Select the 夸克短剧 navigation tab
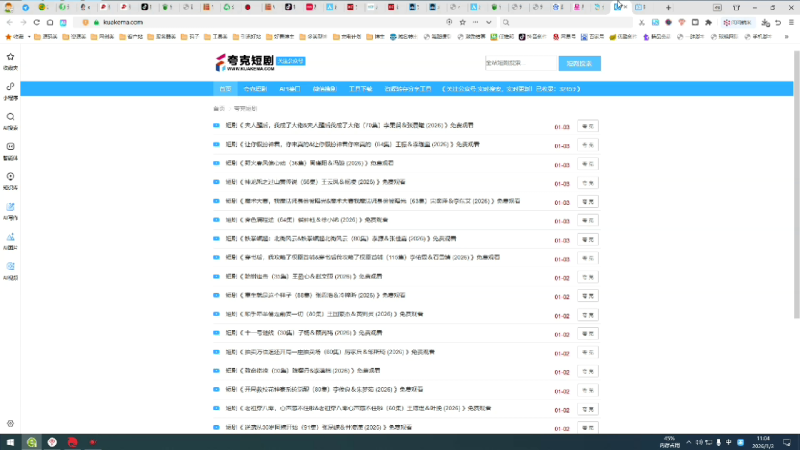The height and width of the screenshot is (450, 800). (255, 89)
